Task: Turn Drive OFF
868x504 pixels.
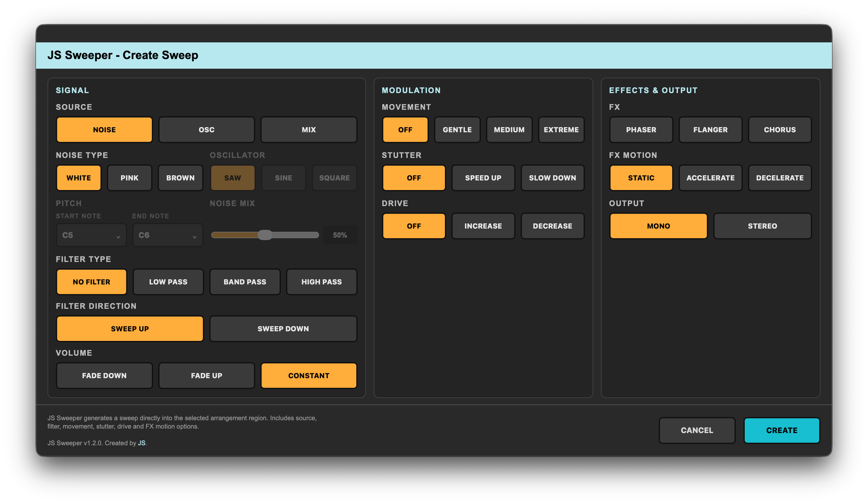Action: 414,226
